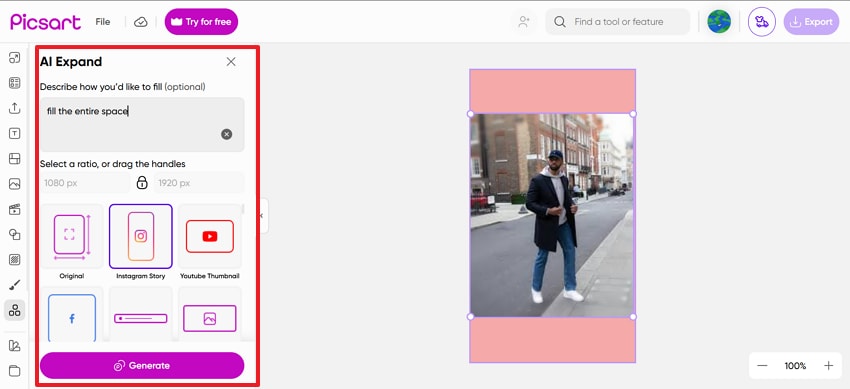Open the brand kit tool in sidebar
Image resolution: width=850 pixels, height=389 pixels.
point(15,346)
